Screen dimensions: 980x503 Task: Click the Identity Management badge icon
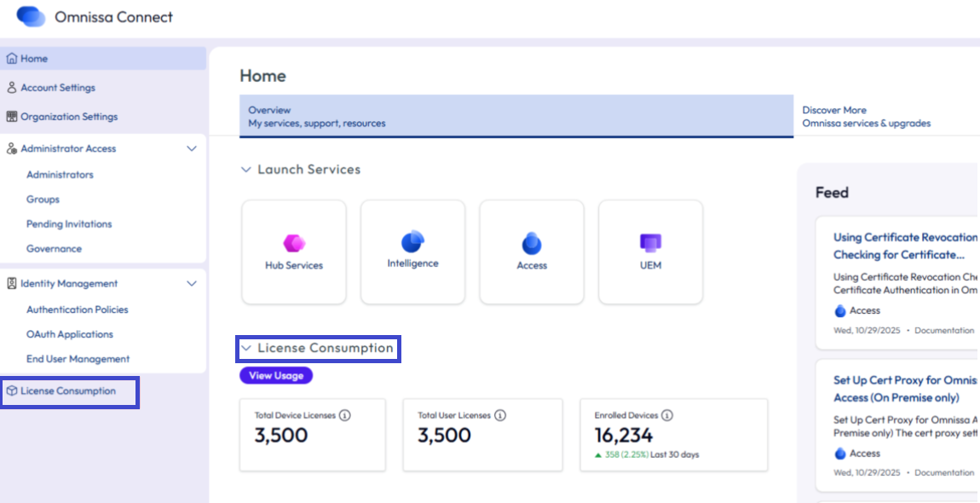pyautogui.click(x=11, y=283)
